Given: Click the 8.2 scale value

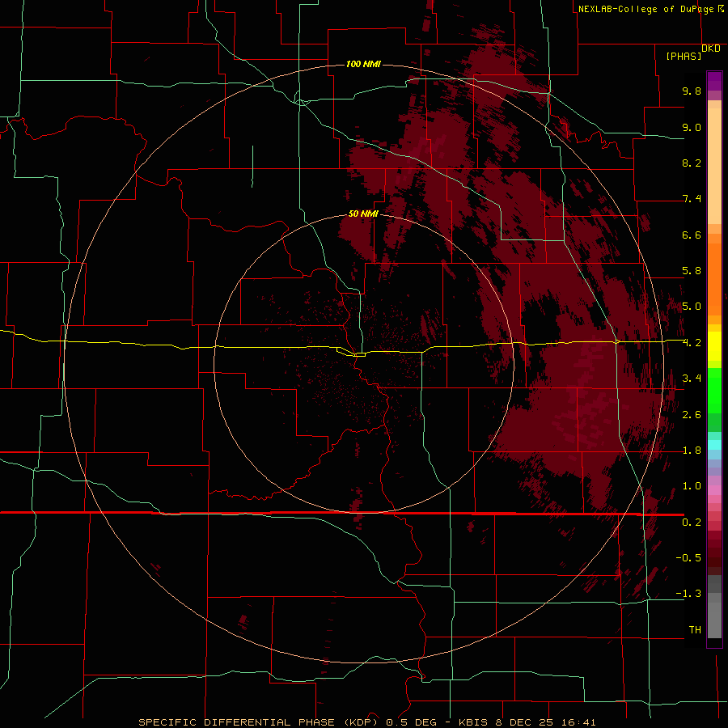Looking at the screenshot, I should 692,163.
